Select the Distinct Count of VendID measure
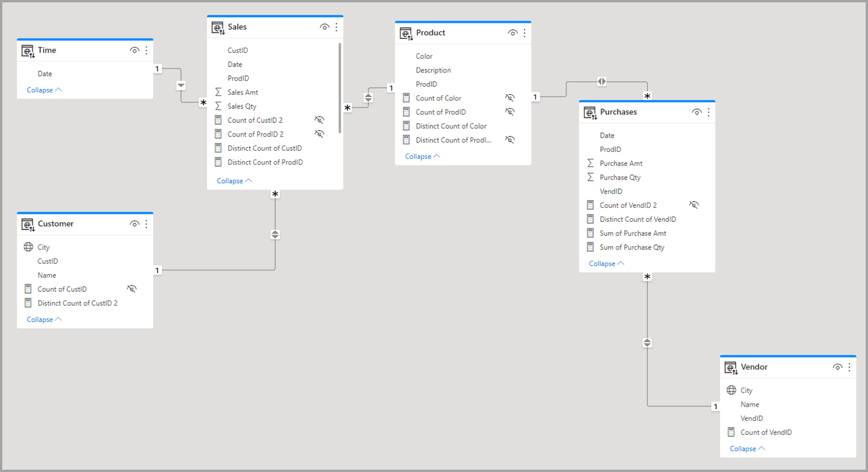Screen dimensions: 868x472 pos(637,219)
